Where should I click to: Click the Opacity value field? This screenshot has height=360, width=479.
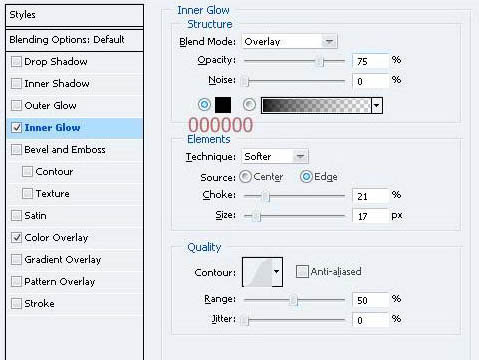370,61
